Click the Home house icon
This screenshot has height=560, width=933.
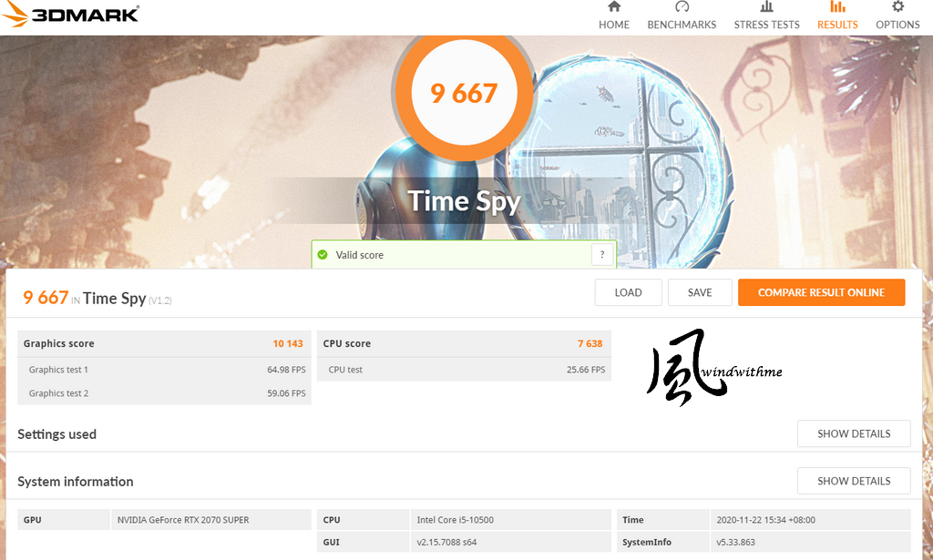point(614,6)
